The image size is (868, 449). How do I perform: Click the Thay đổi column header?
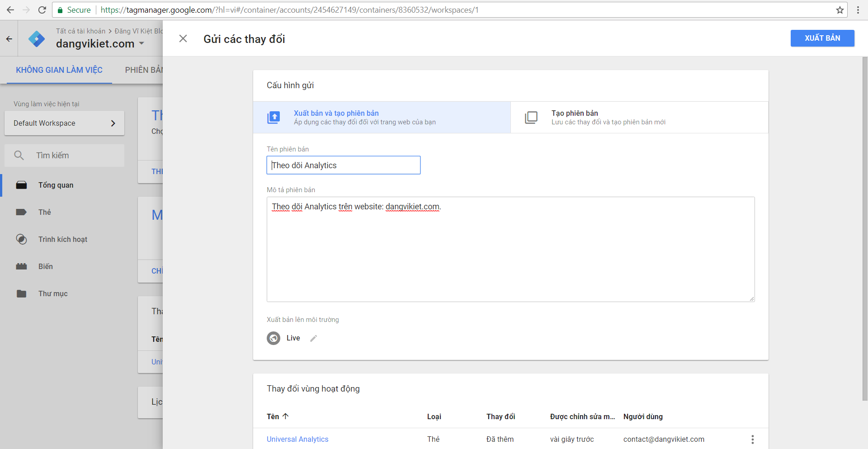[501, 416]
